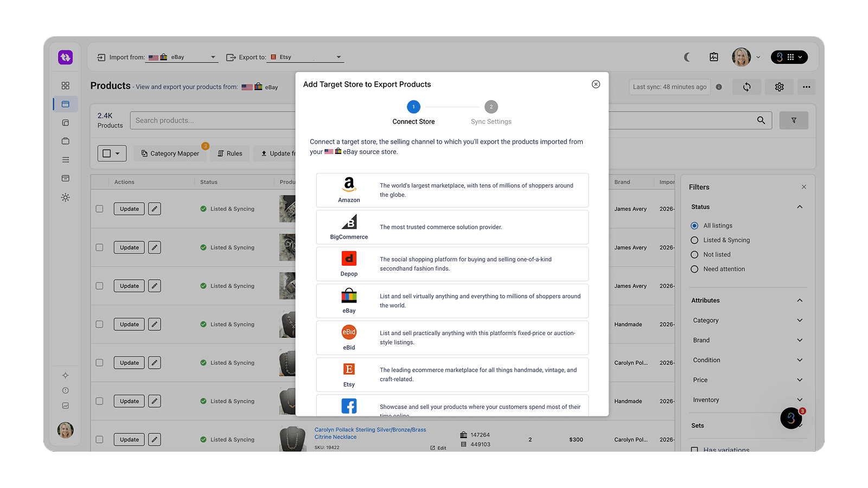This screenshot has height=488, width=868.
Task: Check the third product row checkbox
Action: coord(99,286)
